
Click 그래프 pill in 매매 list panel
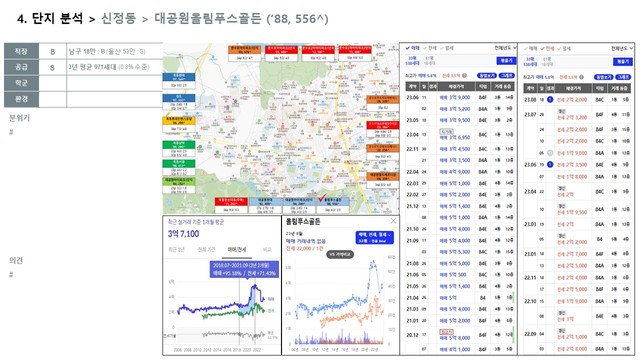[x=507, y=76]
